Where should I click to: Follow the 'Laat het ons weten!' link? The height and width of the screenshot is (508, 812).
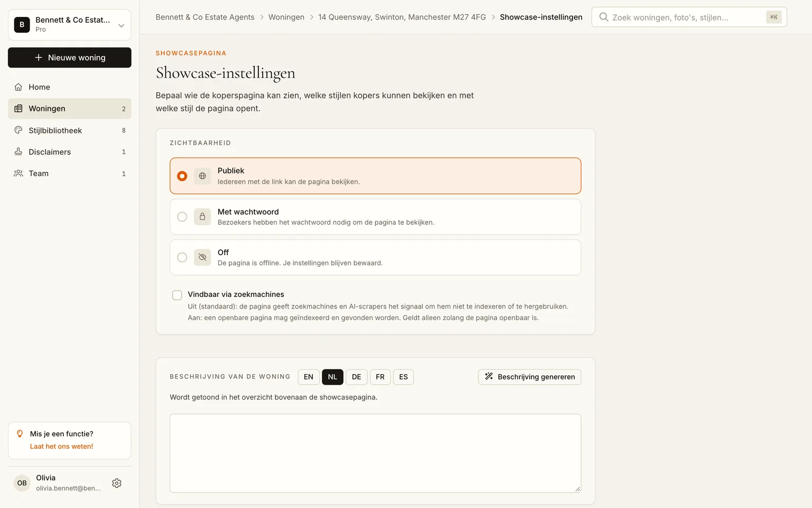coord(61,446)
